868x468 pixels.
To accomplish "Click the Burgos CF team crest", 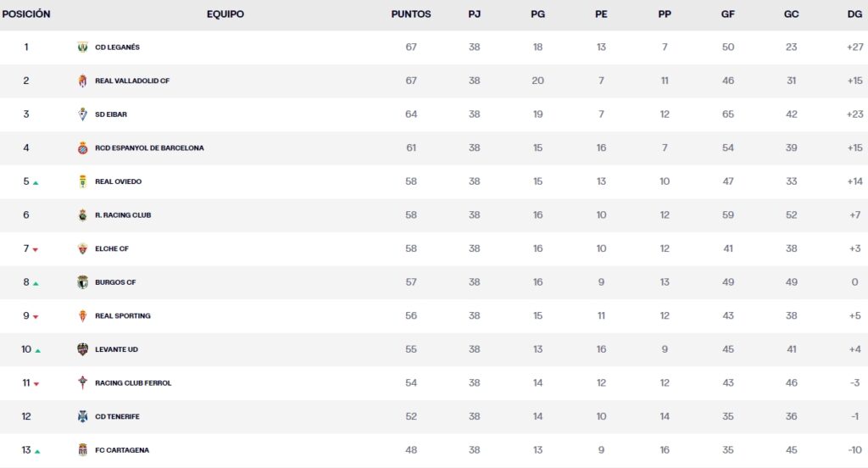I will pos(82,282).
